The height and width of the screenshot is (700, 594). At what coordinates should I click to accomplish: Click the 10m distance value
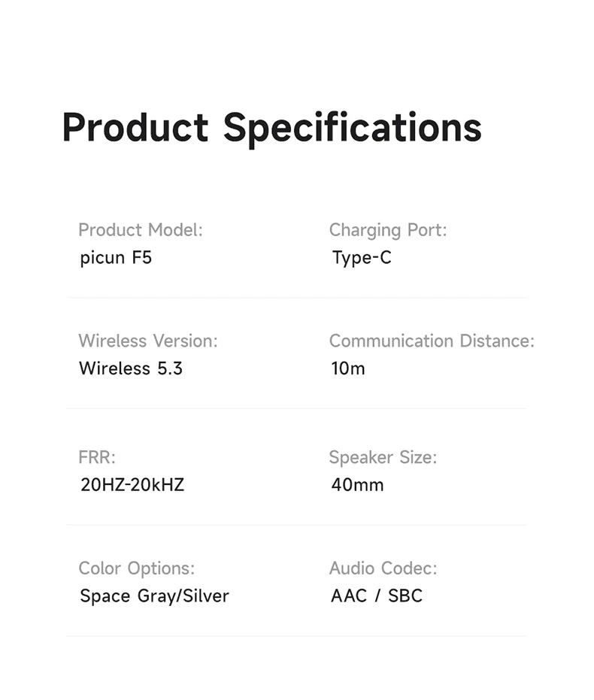point(348,368)
